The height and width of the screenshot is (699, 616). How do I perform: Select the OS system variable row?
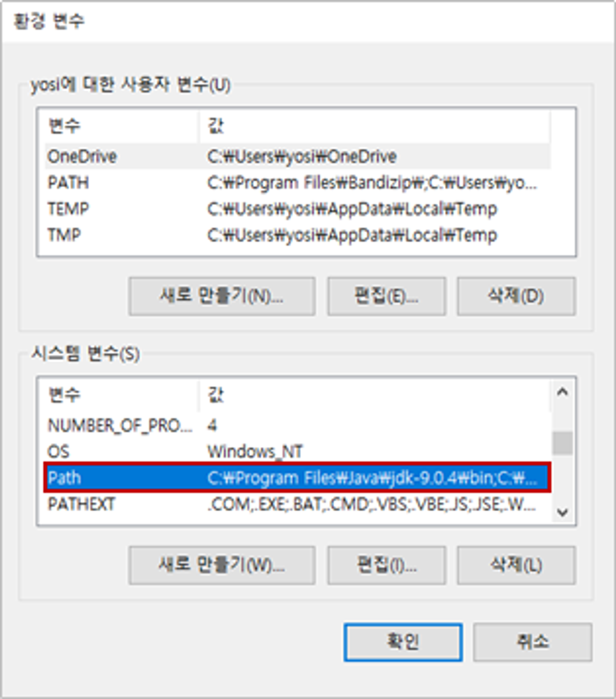coord(298,452)
